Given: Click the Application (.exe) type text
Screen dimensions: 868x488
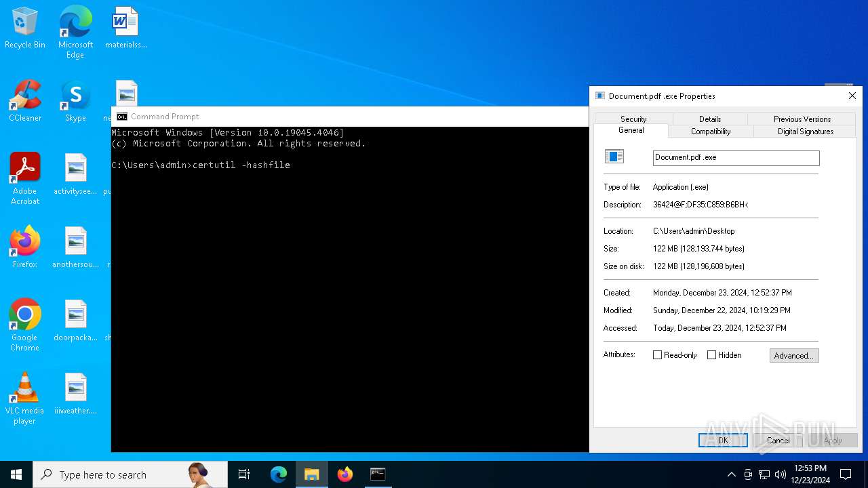Looking at the screenshot, I should tap(680, 187).
